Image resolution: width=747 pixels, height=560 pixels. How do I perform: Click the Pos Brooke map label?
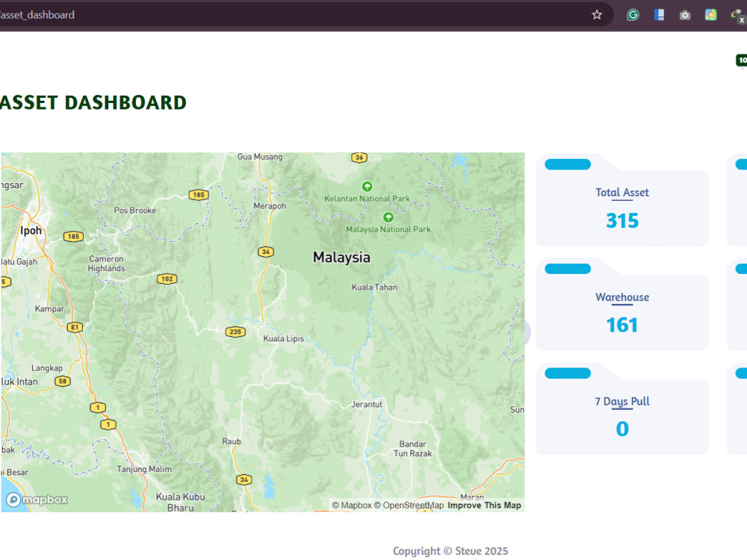[x=134, y=210]
